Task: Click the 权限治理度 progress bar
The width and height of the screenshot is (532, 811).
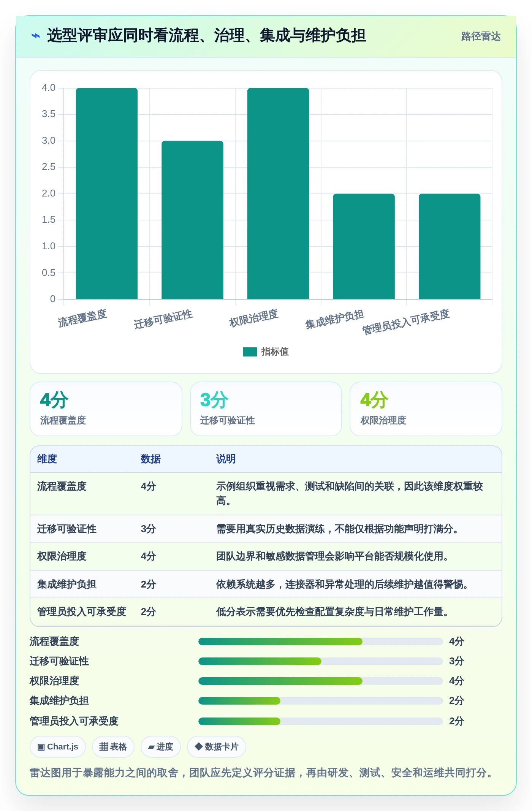Action: click(320, 681)
